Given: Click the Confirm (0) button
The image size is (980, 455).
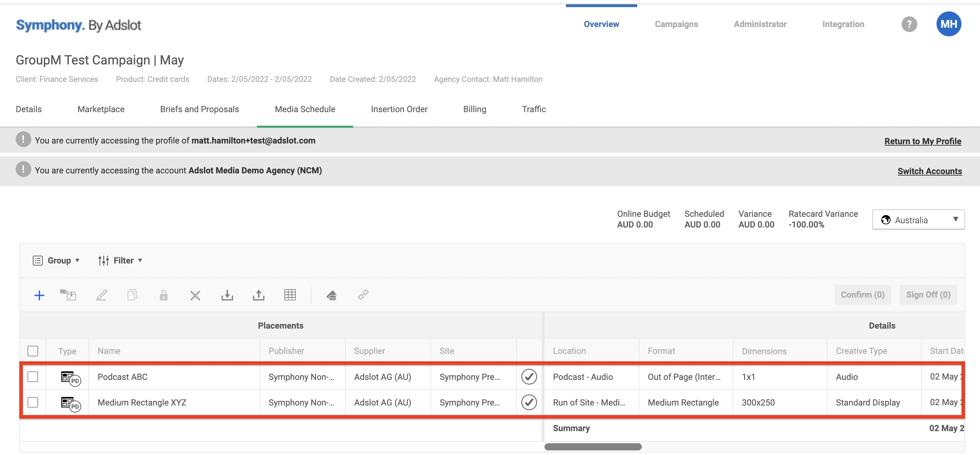Looking at the screenshot, I should click(862, 294).
